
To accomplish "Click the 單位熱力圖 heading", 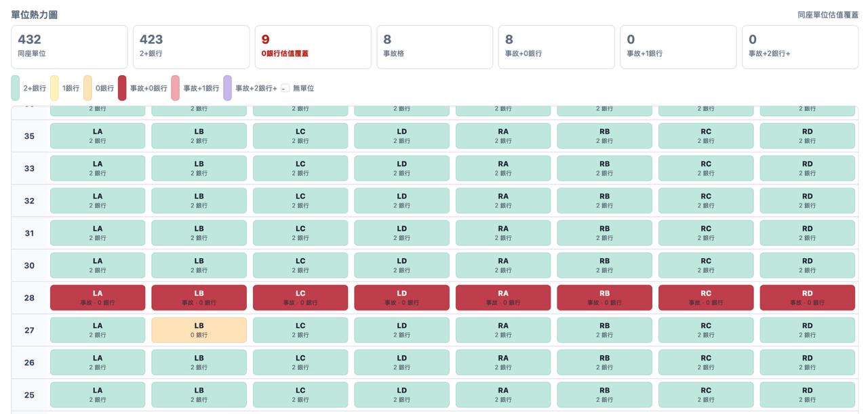I will [x=35, y=14].
